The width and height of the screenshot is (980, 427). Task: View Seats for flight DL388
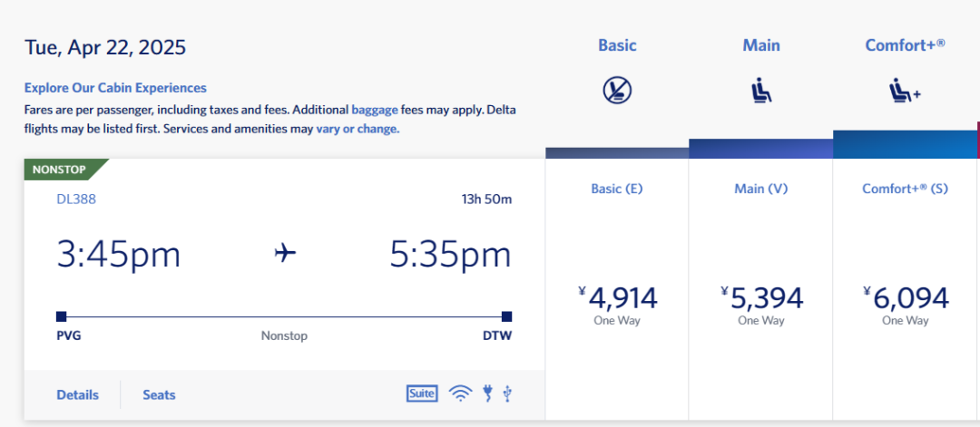pyautogui.click(x=159, y=394)
